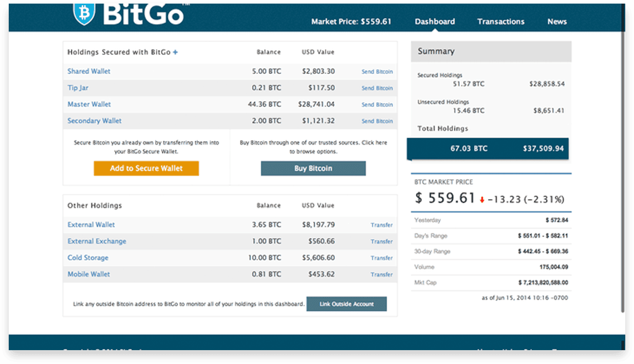The height and width of the screenshot is (364, 634).
Task: Click Yesterday's price $ 572.84
Action: click(x=557, y=220)
